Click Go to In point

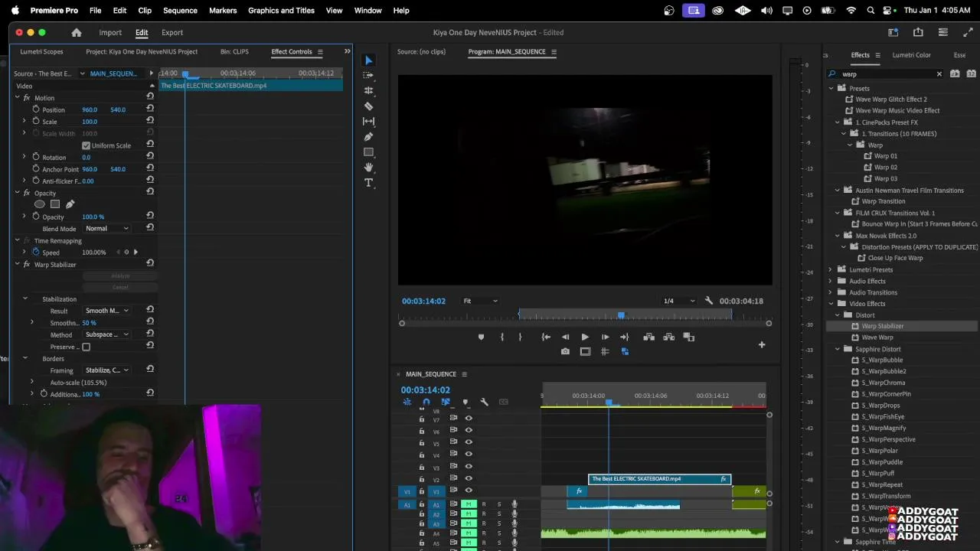click(x=546, y=337)
